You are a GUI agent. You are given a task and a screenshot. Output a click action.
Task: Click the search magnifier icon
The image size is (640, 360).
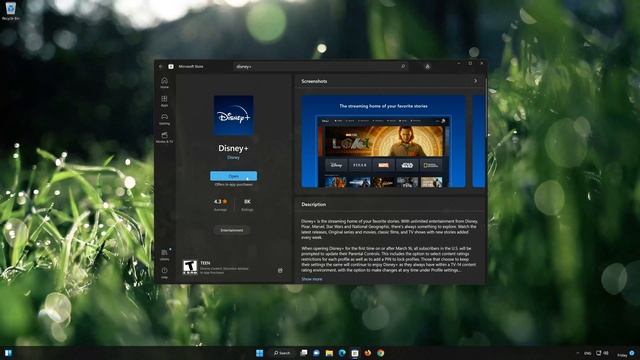(x=403, y=66)
